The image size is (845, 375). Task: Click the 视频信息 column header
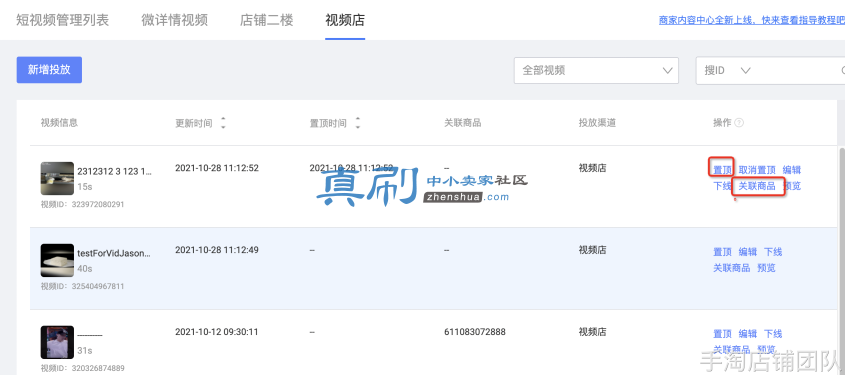(x=59, y=123)
